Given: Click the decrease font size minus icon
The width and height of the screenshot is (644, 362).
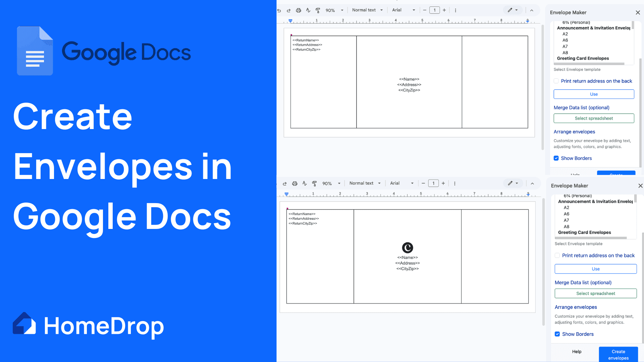Looking at the screenshot, I should tap(424, 10).
